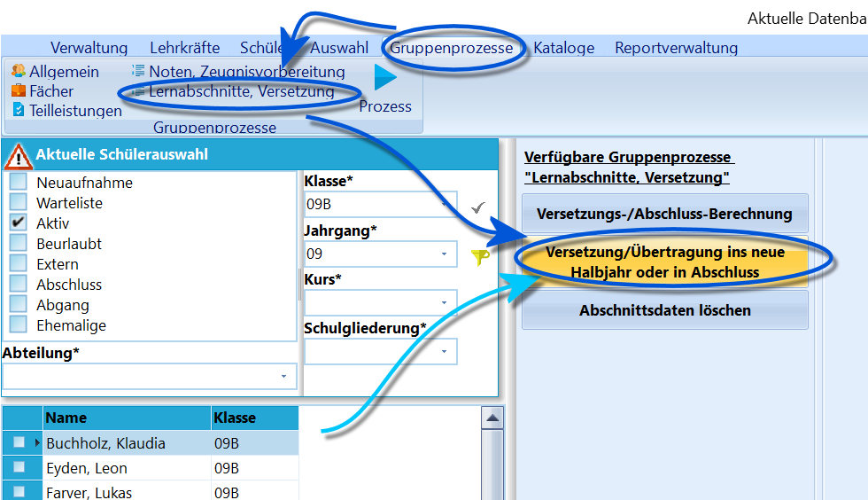Viewport: 868px width, 500px height.
Task: Uncheck the Aktiv checkbox
Action: click(x=19, y=223)
